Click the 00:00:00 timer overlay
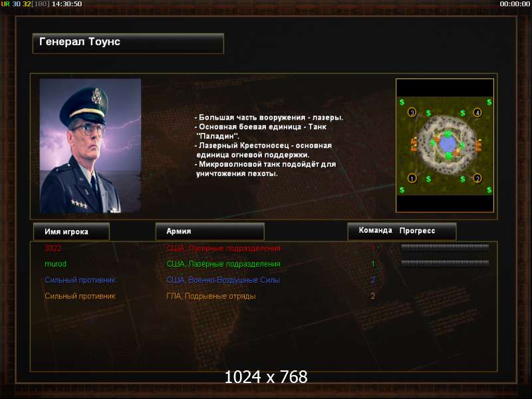The width and height of the screenshot is (532, 399). click(515, 4)
